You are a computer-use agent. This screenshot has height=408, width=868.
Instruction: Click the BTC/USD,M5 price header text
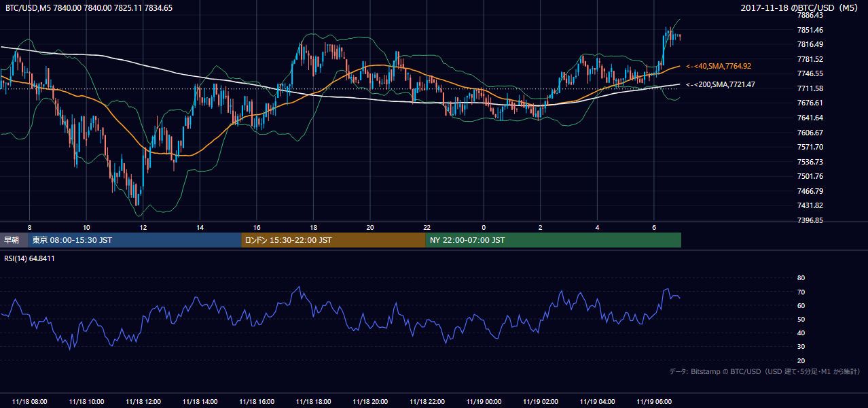[x=88, y=8]
